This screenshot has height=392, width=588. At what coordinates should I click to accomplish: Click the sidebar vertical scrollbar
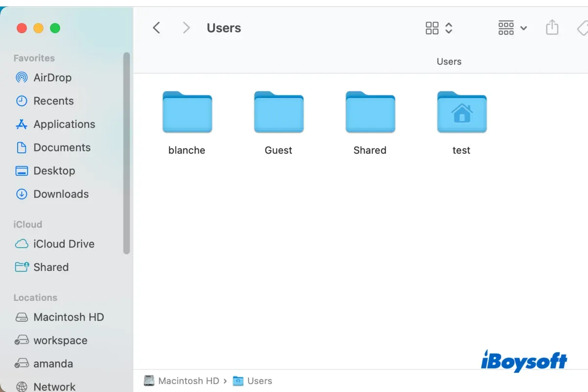click(x=126, y=153)
